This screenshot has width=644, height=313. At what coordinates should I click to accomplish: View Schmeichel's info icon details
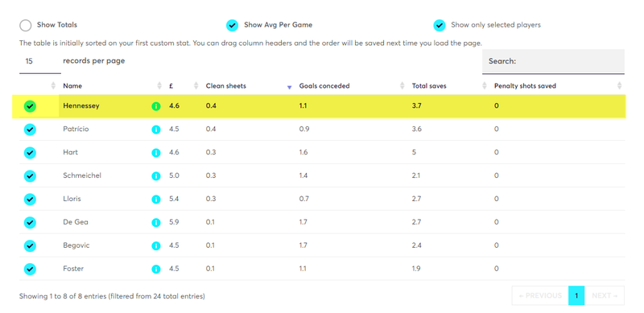pyautogui.click(x=155, y=175)
